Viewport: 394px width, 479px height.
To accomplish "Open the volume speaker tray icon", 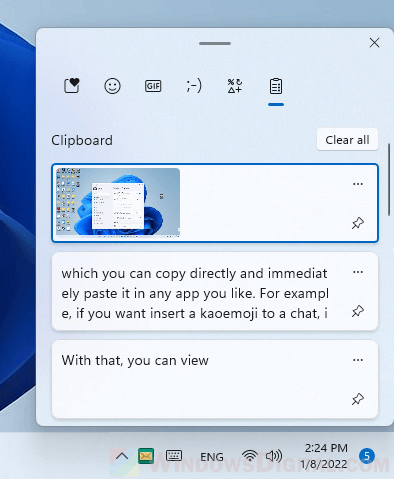I will [274, 456].
